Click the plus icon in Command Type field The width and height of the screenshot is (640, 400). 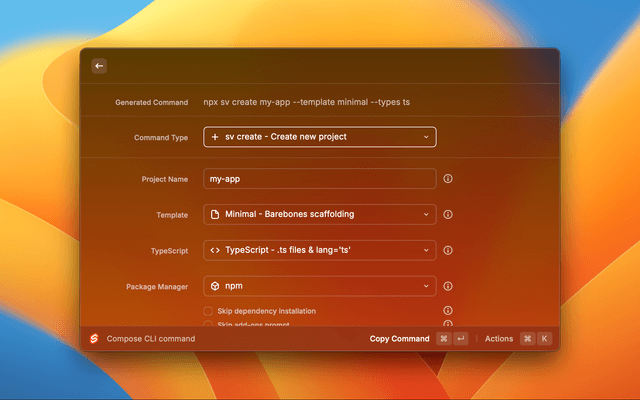(215, 137)
